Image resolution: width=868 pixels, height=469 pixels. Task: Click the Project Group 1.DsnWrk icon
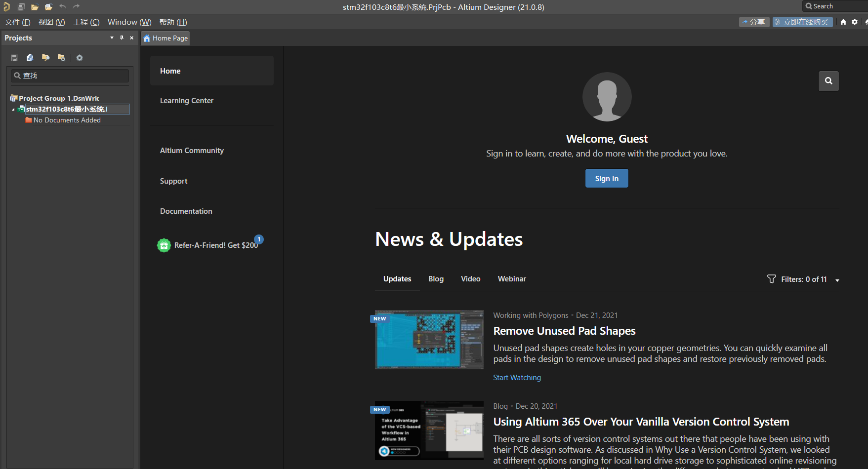(14, 98)
